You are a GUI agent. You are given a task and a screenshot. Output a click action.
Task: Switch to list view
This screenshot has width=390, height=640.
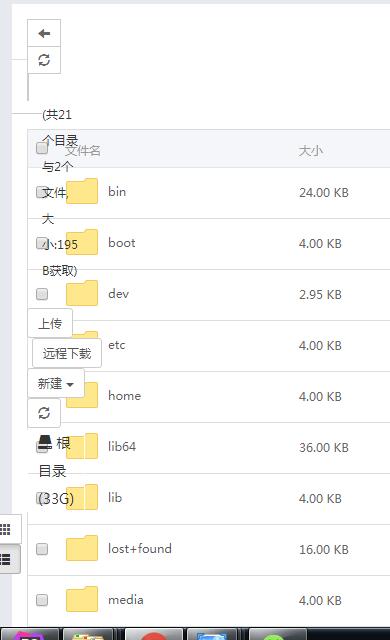click(6, 559)
